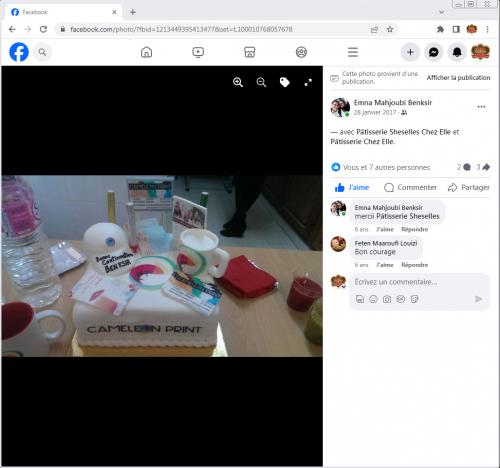The image size is (500, 468).
Task: Open the Marketplace icon
Action: (x=250, y=52)
